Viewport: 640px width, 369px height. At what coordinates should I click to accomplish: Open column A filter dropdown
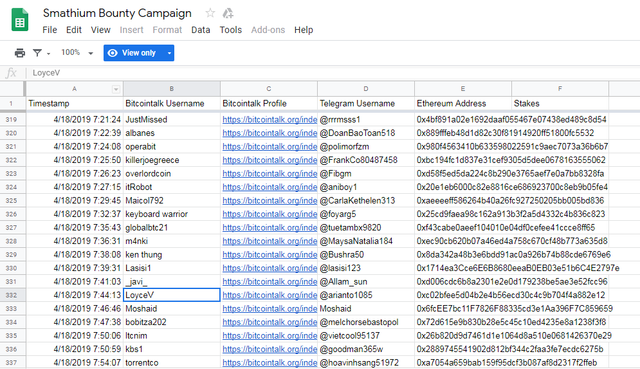116,89
